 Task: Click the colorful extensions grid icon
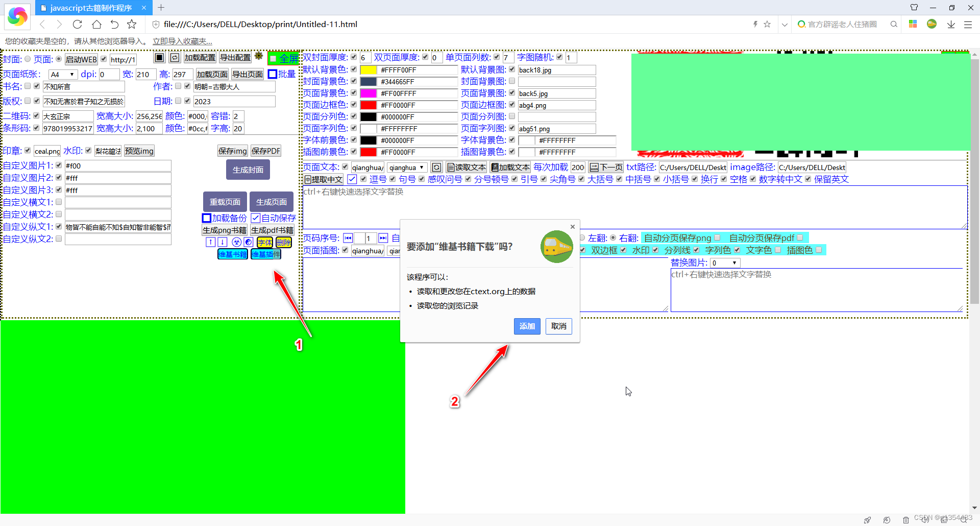(913, 24)
